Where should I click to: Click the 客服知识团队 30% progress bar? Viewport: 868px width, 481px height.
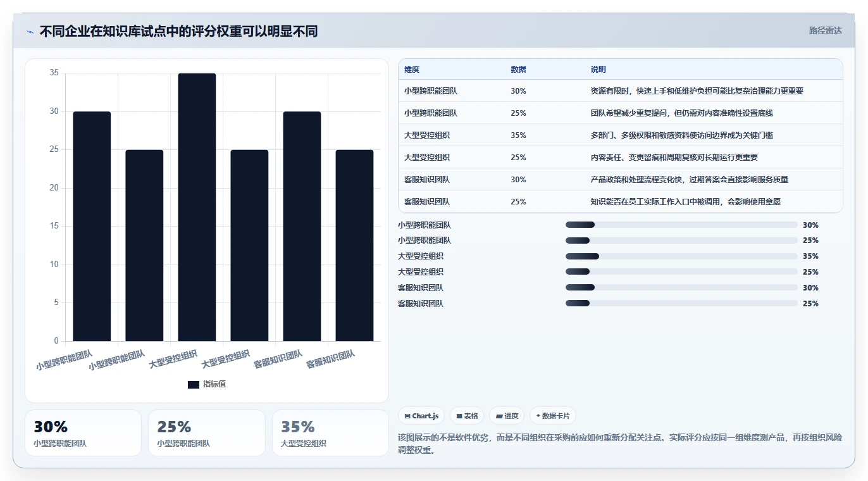[681, 288]
